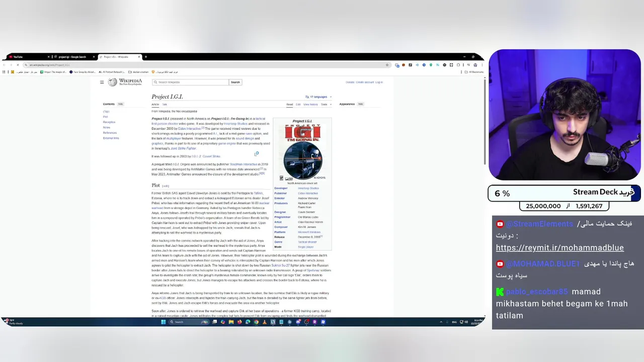Click Chrome icon in taskbar
The width and height of the screenshot is (644, 362).
click(256, 322)
